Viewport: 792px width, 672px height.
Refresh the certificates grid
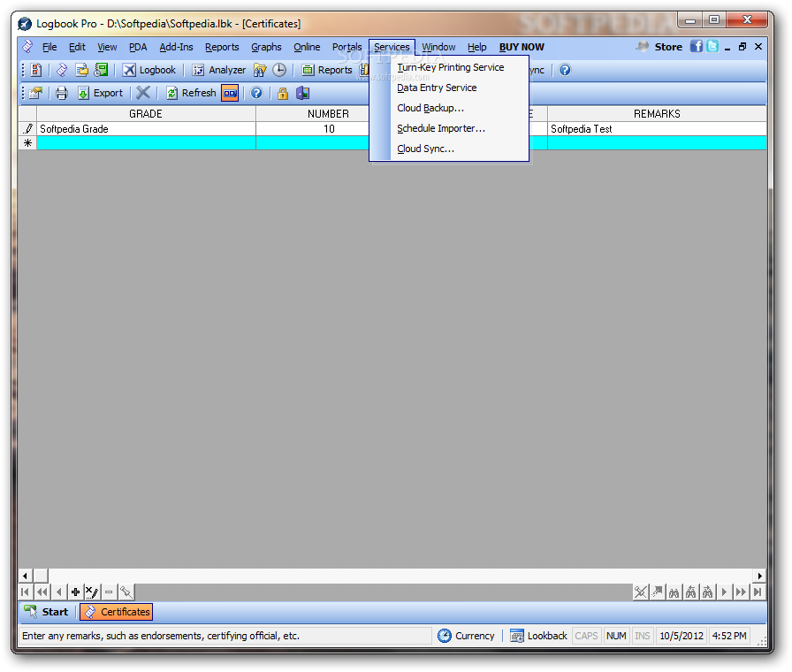pyautogui.click(x=191, y=93)
